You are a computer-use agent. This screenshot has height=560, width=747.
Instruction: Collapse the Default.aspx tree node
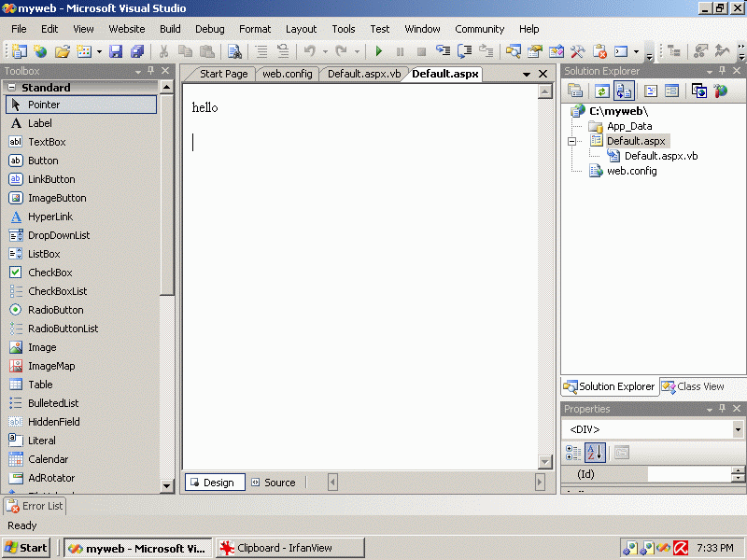click(x=571, y=141)
